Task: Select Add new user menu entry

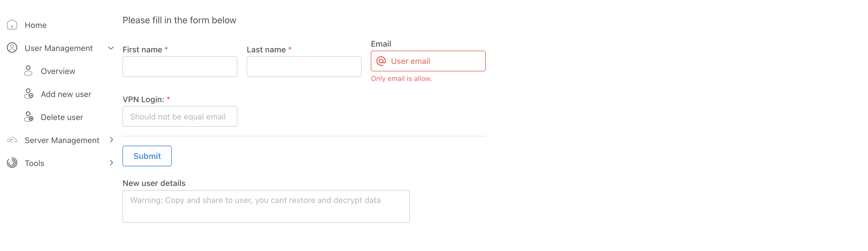Action: pyautogui.click(x=66, y=94)
